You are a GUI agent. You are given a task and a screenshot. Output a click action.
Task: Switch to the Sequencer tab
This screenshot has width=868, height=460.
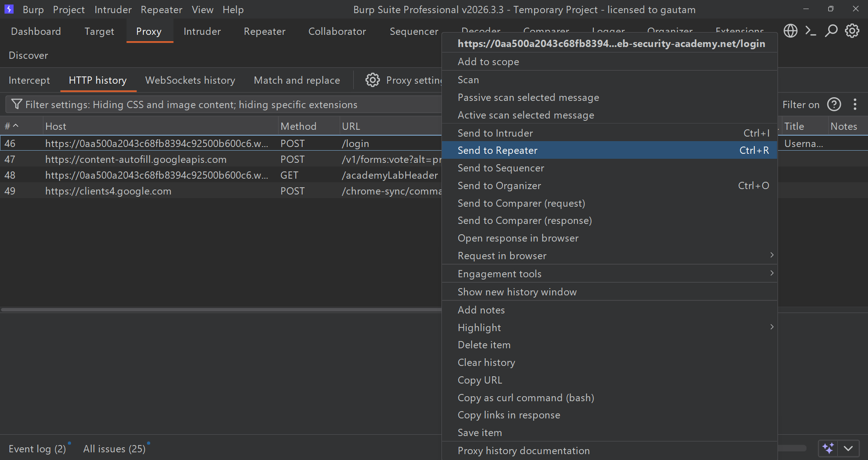(x=414, y=31)
